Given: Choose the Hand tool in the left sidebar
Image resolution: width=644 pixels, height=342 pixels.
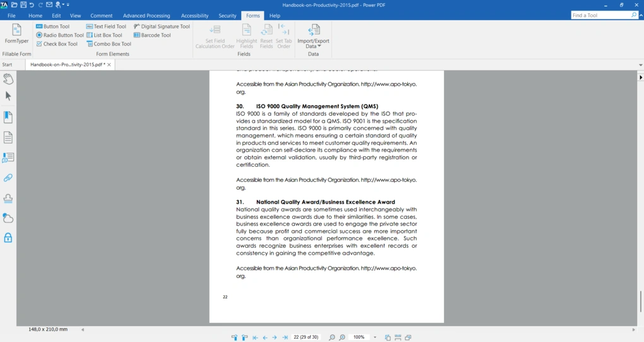Looking at the screenshot, I should 8,78.
